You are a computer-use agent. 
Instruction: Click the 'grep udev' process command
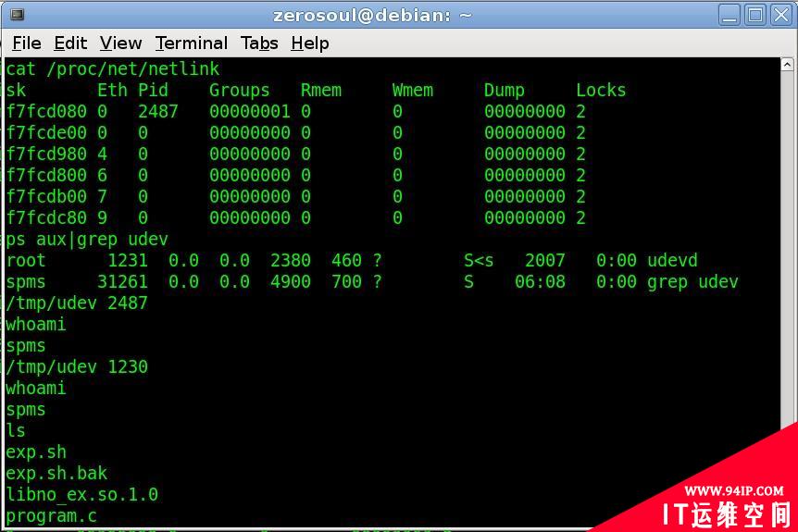point(692,282)
